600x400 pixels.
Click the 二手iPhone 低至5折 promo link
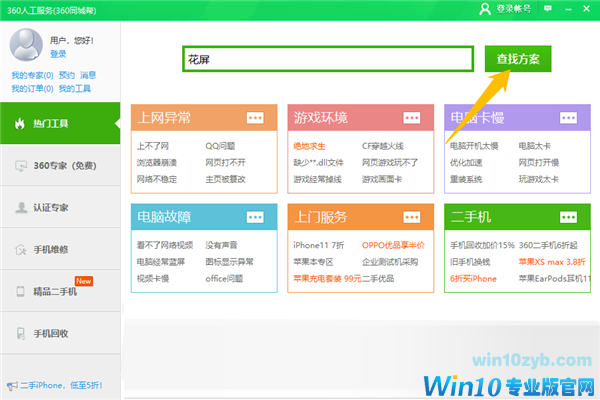(61, 385)
